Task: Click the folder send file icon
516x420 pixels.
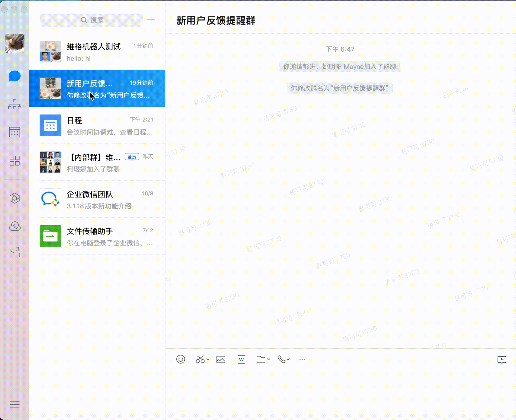Action: tap(261, 359)
